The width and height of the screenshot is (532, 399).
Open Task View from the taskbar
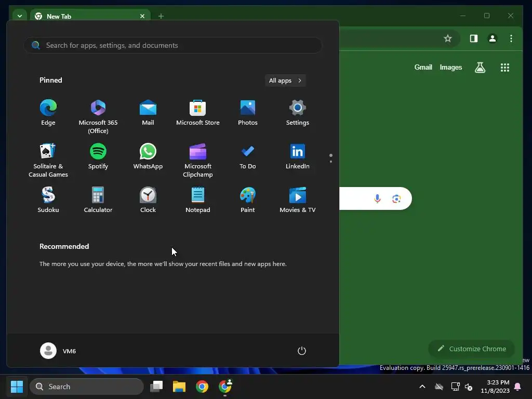[x=156, y=387]
